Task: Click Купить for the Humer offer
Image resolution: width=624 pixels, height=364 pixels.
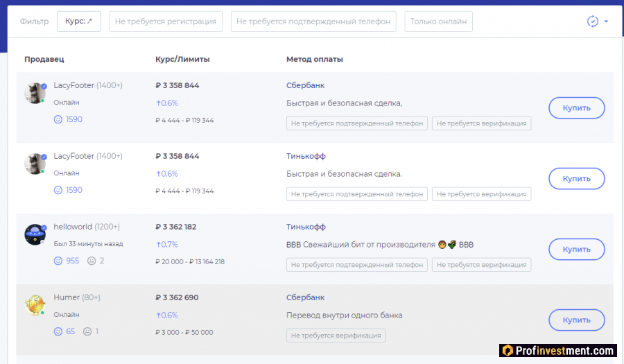Action: [577, 320]
